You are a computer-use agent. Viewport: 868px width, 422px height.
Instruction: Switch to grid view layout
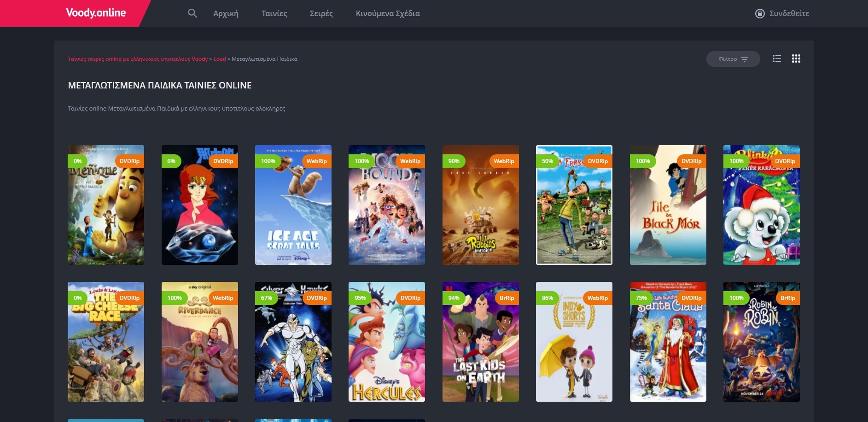click(x=796, y=59)
